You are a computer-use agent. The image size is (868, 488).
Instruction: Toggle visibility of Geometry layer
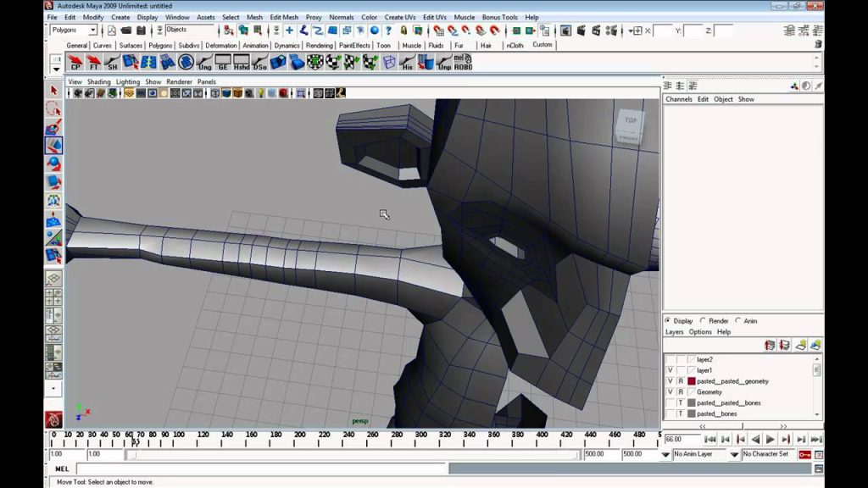tap(670, 391)
